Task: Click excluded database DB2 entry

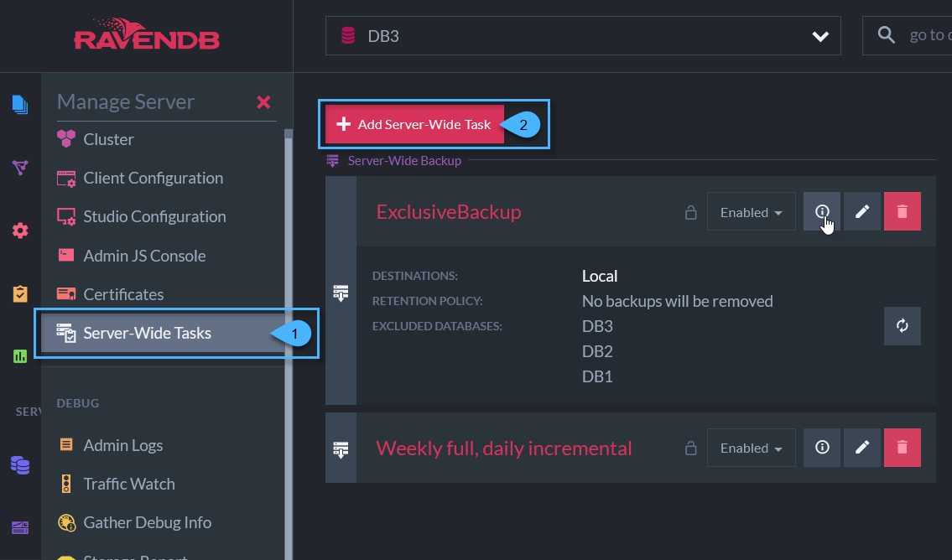Action: tap(597, 351)
